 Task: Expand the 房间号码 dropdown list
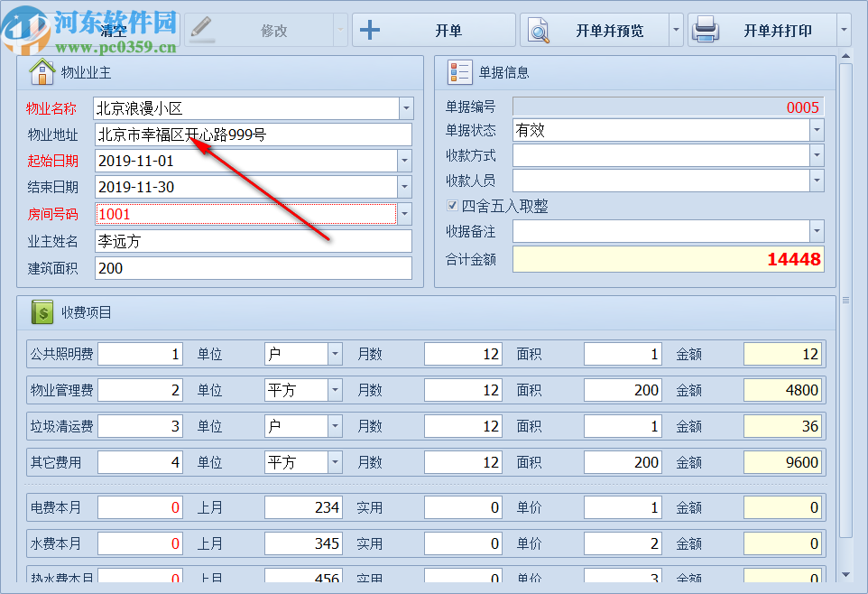pyautogui.click(x=405, y=214)
